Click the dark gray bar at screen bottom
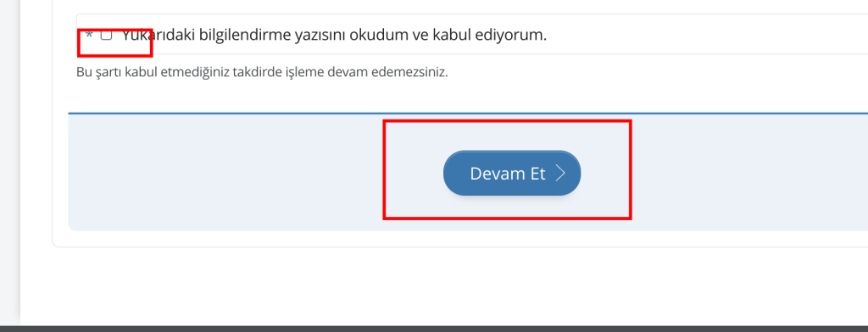Screen dimensions: 868x332 pyautogui.click(x=434, y=329)
